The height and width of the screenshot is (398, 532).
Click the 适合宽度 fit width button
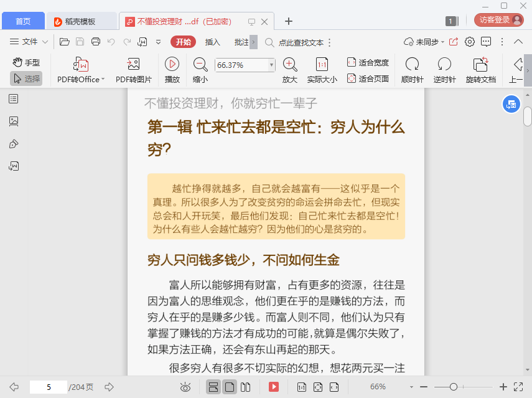pyautogui.click(x=368, y=62)
